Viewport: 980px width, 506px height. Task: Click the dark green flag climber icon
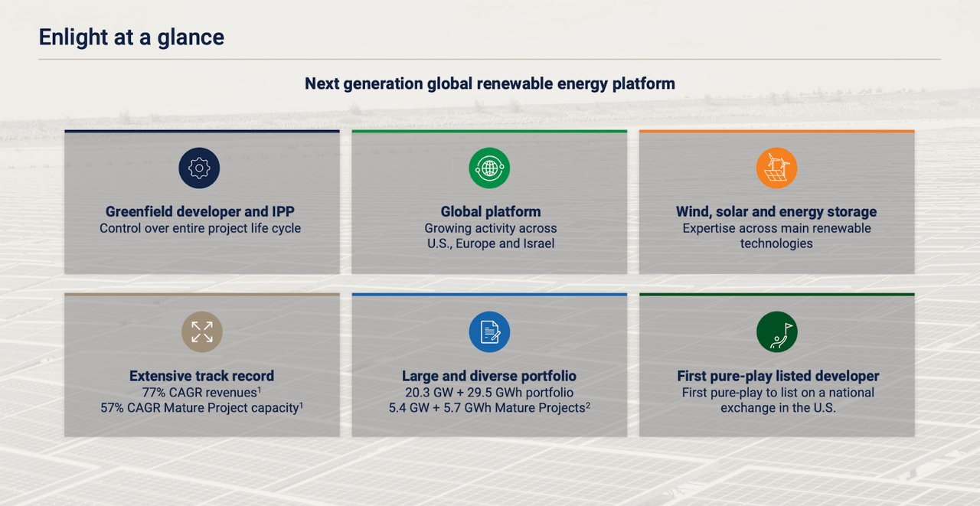pos(776,331)
